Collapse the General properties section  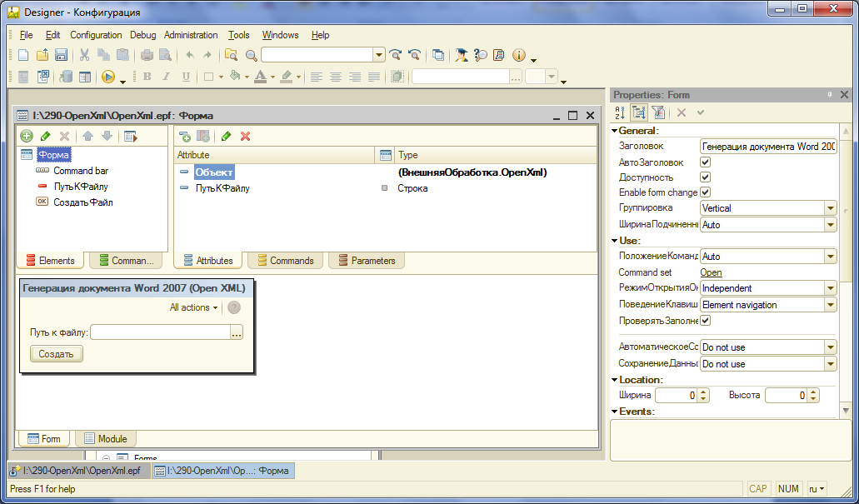point(615,131)
